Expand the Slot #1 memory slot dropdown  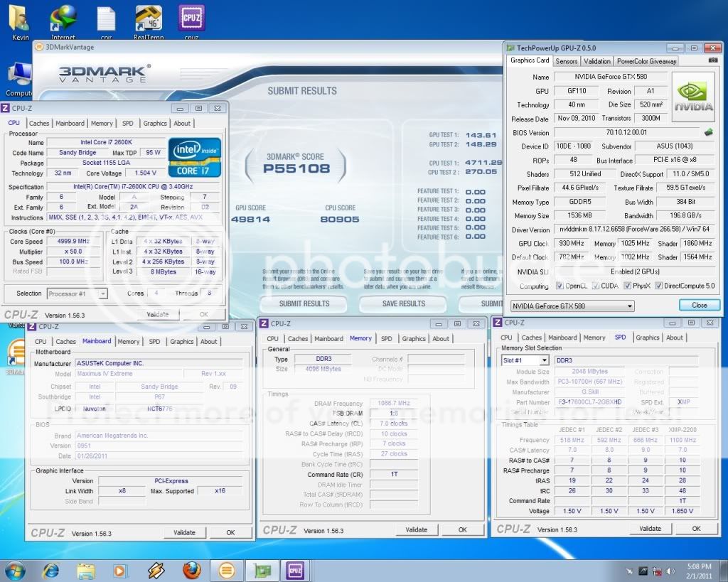(x=525, y=360)
